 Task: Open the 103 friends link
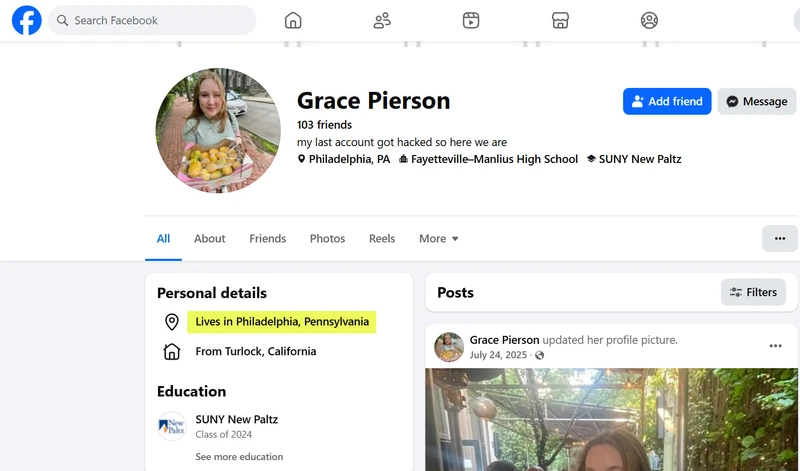[324, 125]
